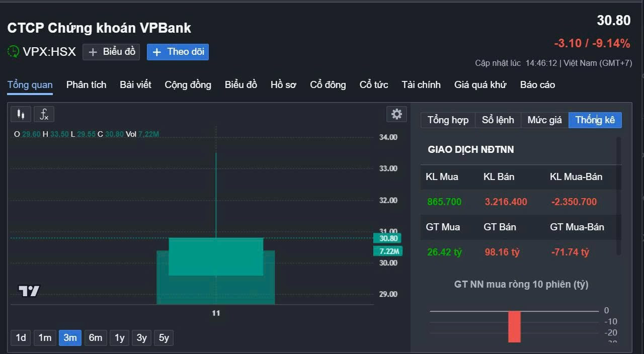Image resolution: width=644 pixels, height=354 pixels.
Task: Switch chart to 6m range
Action: coord(95,337)
